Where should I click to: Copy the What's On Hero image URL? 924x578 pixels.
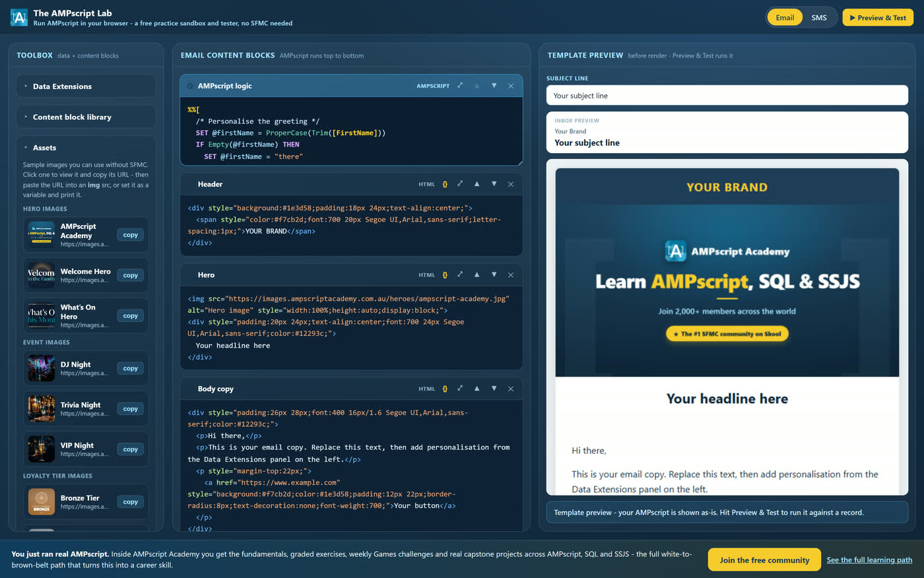[131, 316]
